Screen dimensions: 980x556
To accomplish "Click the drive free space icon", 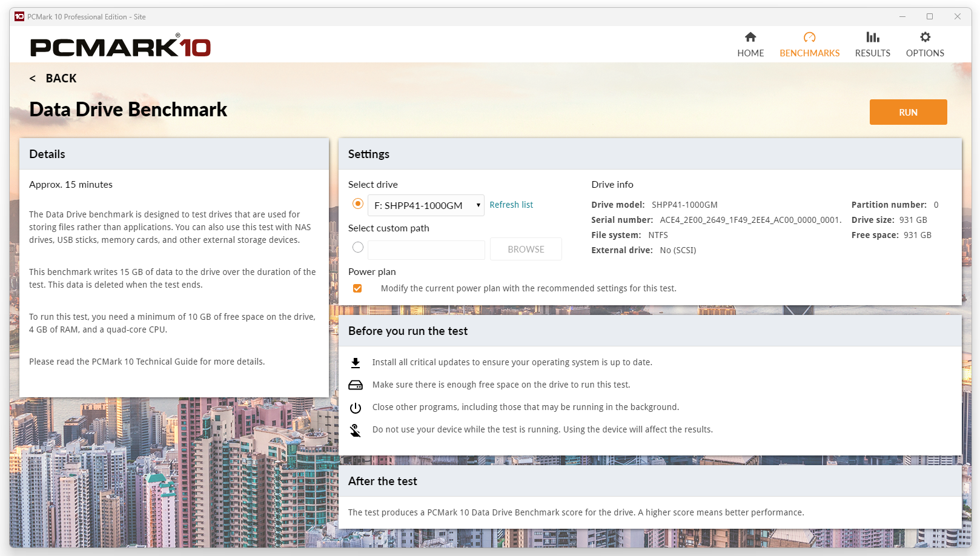I will 356,385.
